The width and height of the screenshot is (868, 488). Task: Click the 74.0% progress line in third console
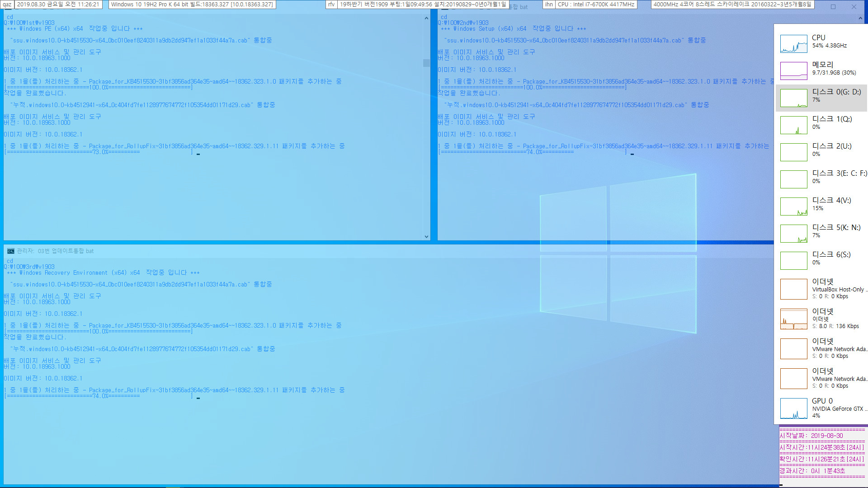point(99,396)
